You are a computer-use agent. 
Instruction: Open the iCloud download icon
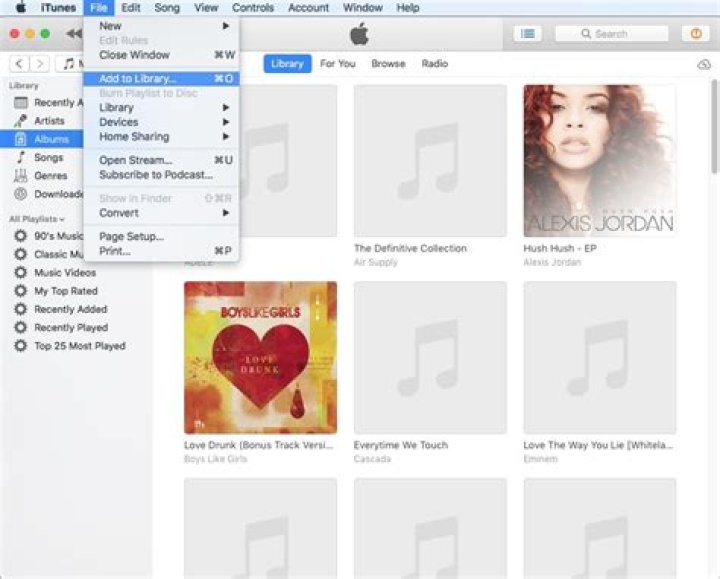pos(704,64)
